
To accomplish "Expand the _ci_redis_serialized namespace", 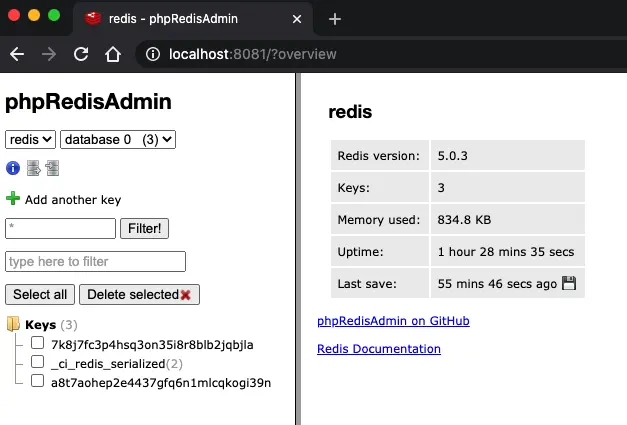I will pos(108,364).
